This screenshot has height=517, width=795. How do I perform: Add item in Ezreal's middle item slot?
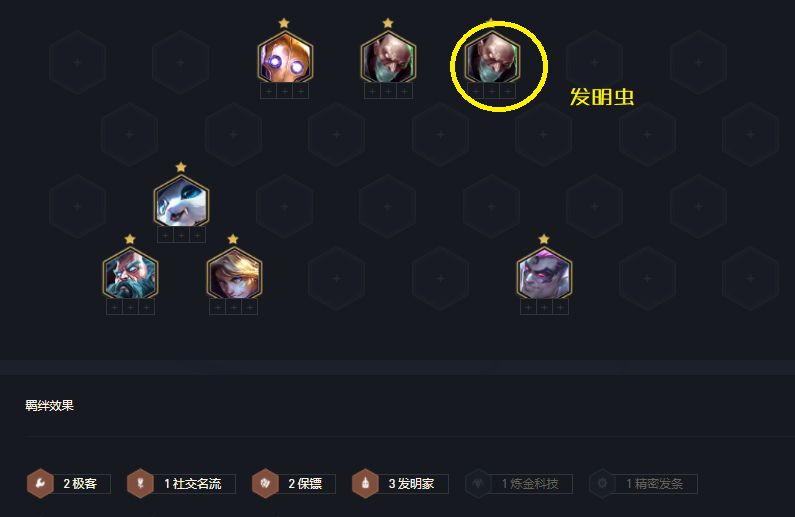(234, 307)
